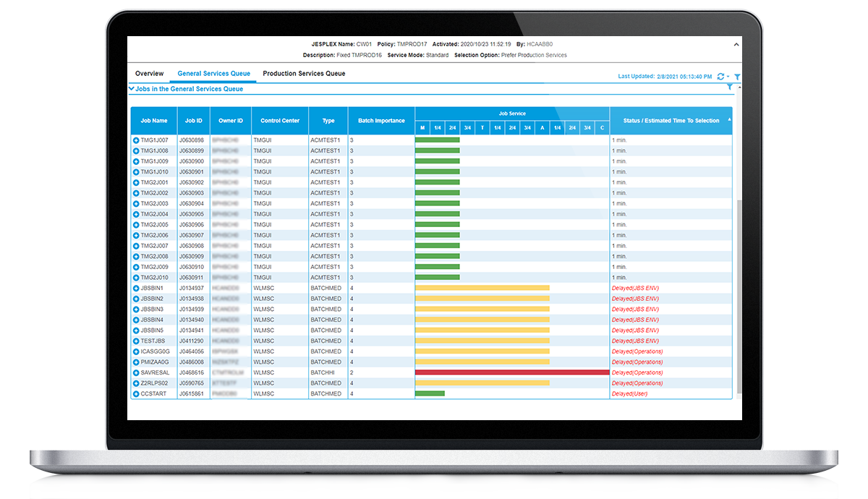Image resolution: width=868 pixels, height=499 pixels.
Task: Expand the plus icon for job JBSBIN1
Action: coord(136,289)
